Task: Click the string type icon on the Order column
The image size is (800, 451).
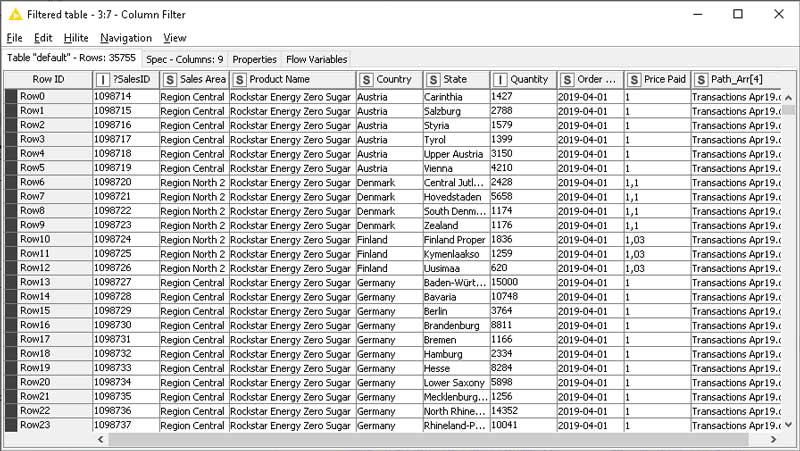Action: 567,80
